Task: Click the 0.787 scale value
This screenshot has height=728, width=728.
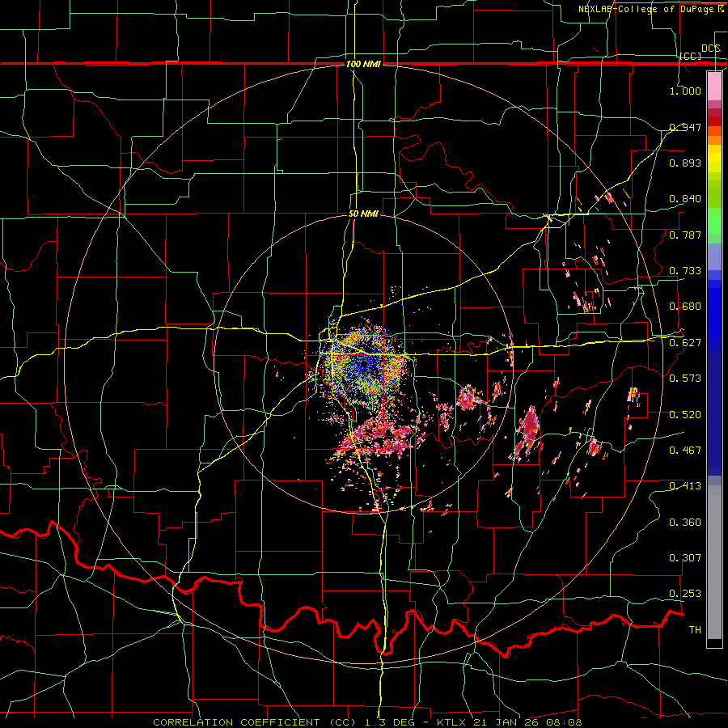Action: click(x=685, y=235)
